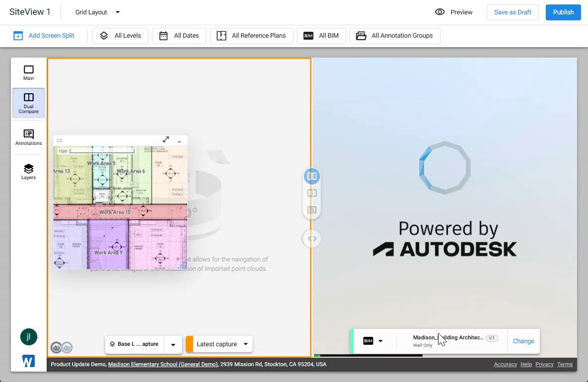Open the All Annotation Groups filter
The height and width of the screenshot is (382, 588).
(395, 36)
